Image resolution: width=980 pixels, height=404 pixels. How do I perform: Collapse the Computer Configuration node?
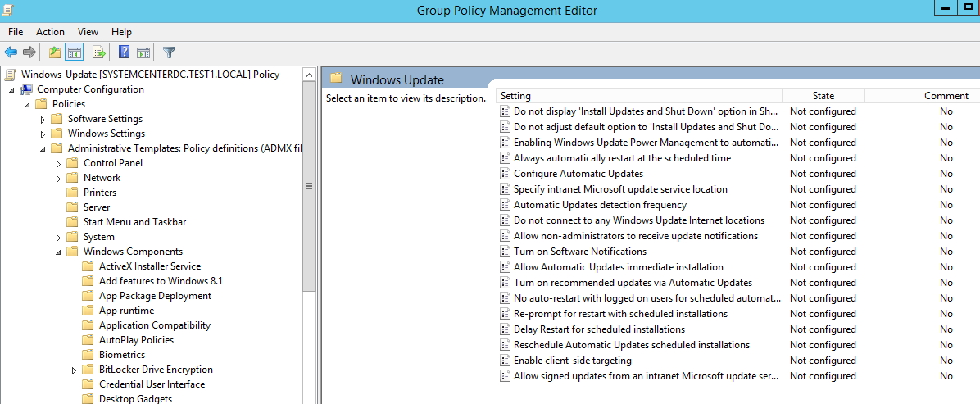click(x=11, y=90)
